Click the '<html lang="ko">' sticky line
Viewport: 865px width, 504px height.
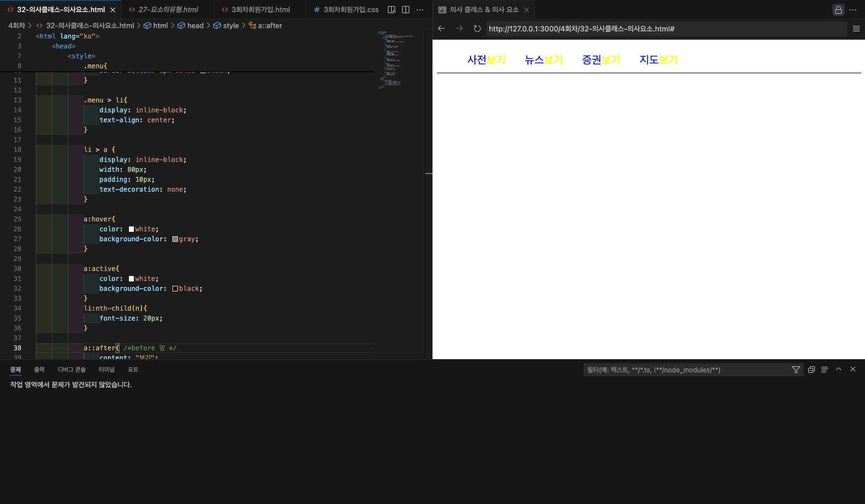point(67,36)
